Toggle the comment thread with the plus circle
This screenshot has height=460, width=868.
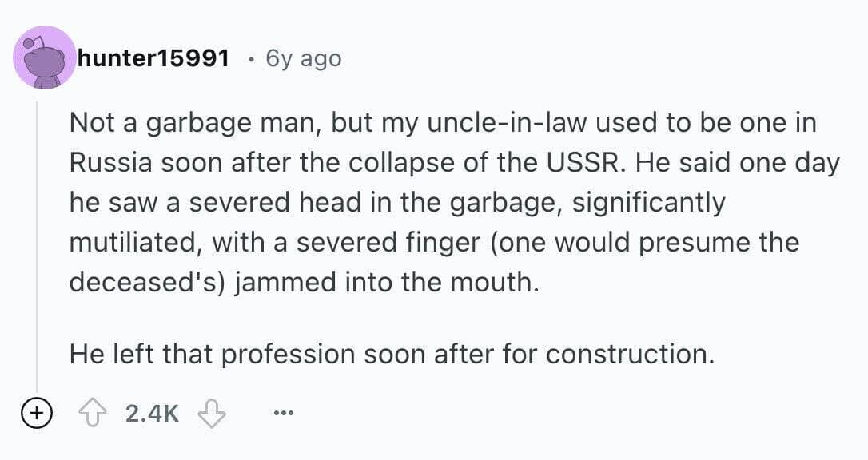35,414
